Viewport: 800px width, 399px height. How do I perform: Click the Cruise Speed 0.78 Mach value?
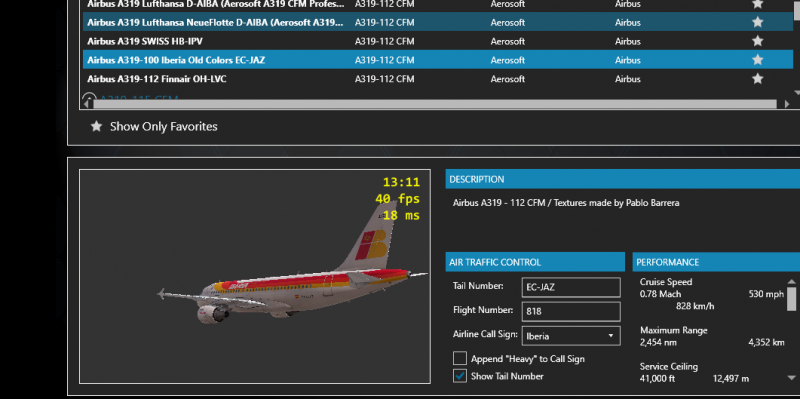click(x=660, y=294)
